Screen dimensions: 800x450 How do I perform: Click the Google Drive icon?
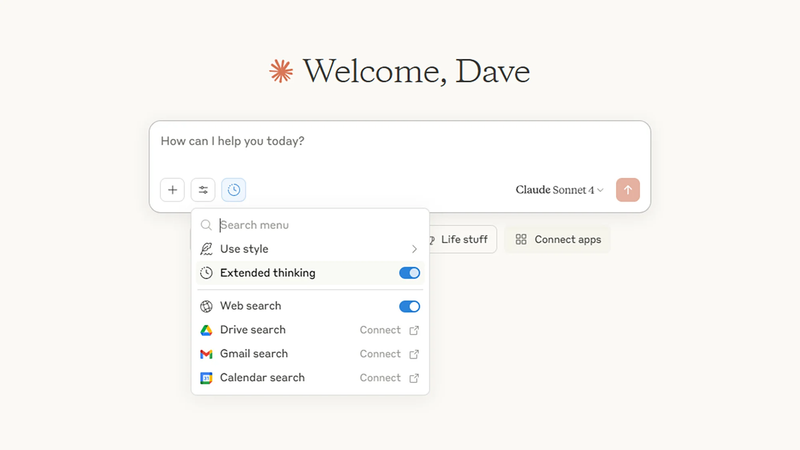click(206, 330)
